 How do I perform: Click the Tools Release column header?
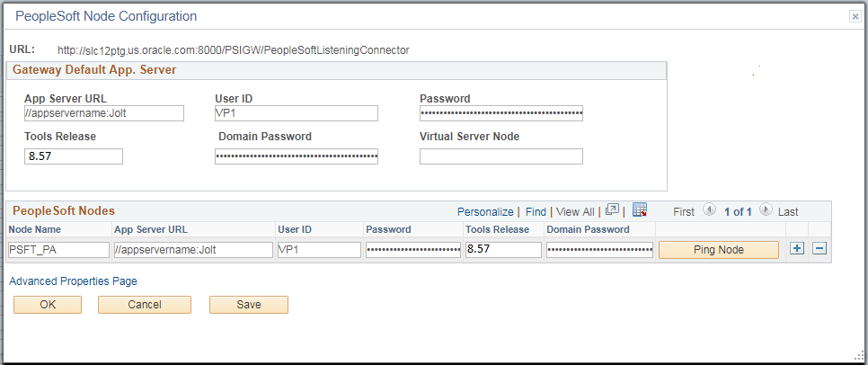498,229
